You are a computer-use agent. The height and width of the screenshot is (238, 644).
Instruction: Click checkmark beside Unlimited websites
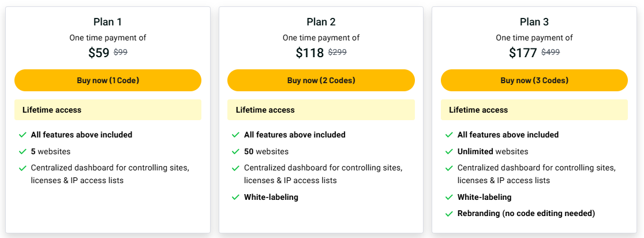click(450, 151)
